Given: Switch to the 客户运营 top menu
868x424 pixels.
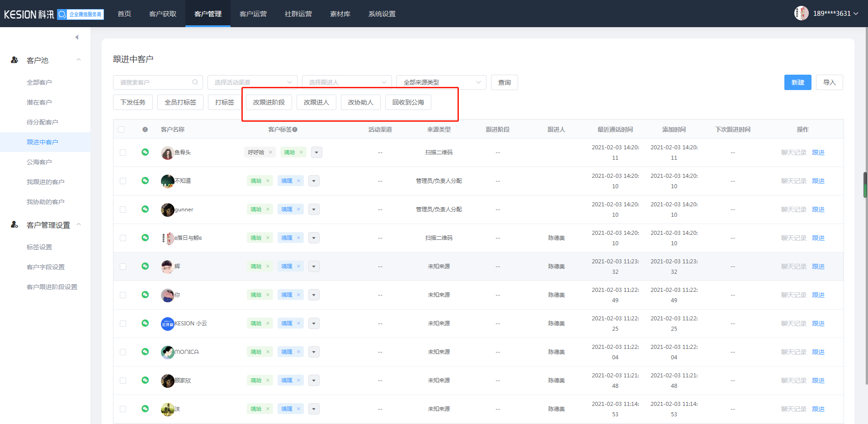Looking at the screenshot, I should [253, 14].
